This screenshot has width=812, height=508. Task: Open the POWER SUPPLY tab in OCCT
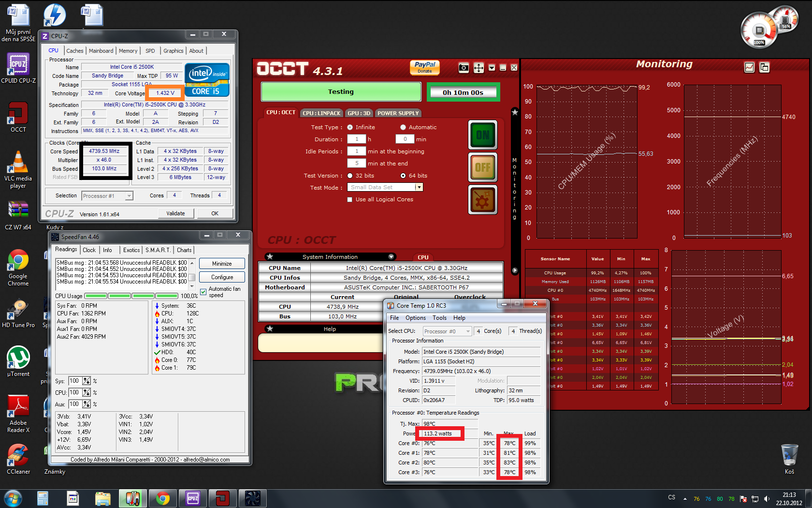[x=398, y=113]
